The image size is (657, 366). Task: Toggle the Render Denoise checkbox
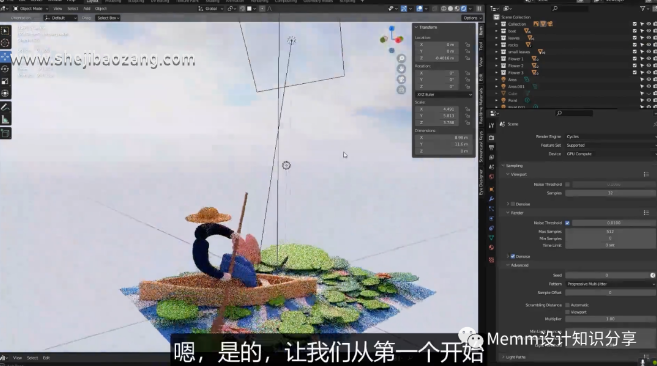[513, 256]
